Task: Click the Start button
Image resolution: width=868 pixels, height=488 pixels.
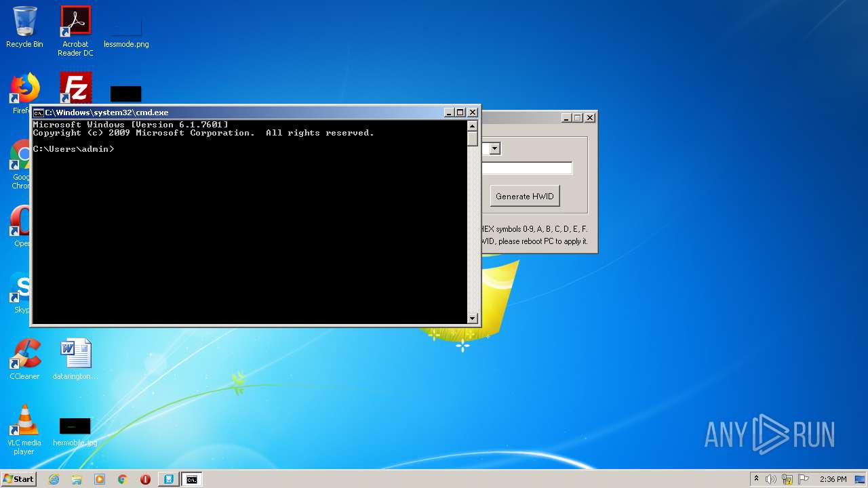Action: (18, 479)
